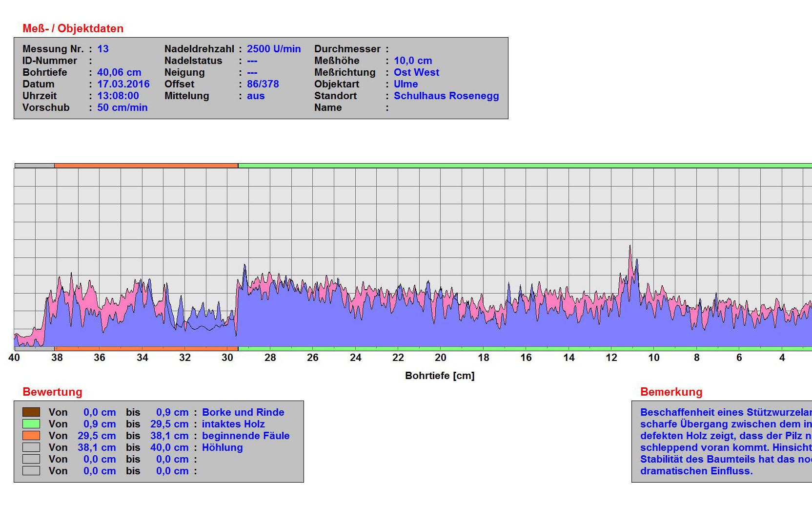Click the Messung Nr. value 13
812x508 pixels.
(x=103, y=49)
